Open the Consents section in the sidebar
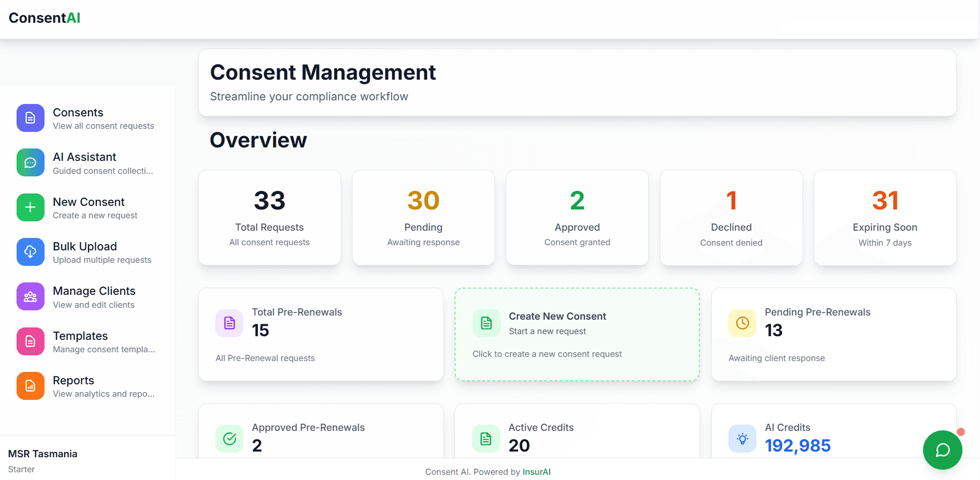 [30, 118]
